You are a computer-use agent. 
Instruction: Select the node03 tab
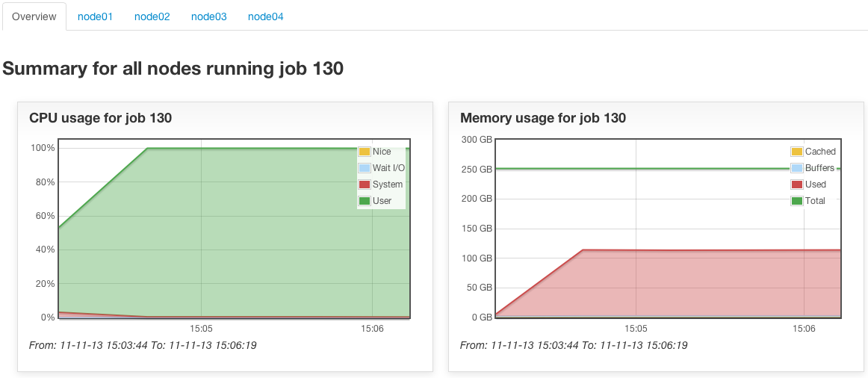coord(208,16)
